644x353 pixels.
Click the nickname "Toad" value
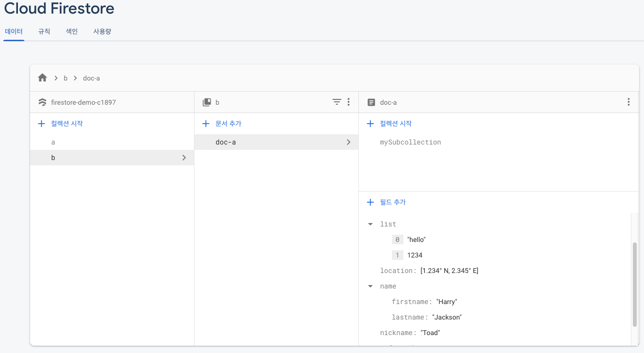(430, 333)
